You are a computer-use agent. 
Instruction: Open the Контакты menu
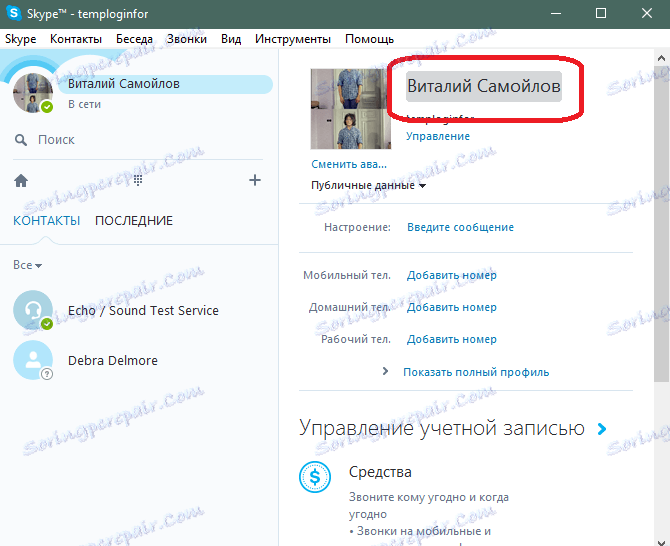point(76,39)
